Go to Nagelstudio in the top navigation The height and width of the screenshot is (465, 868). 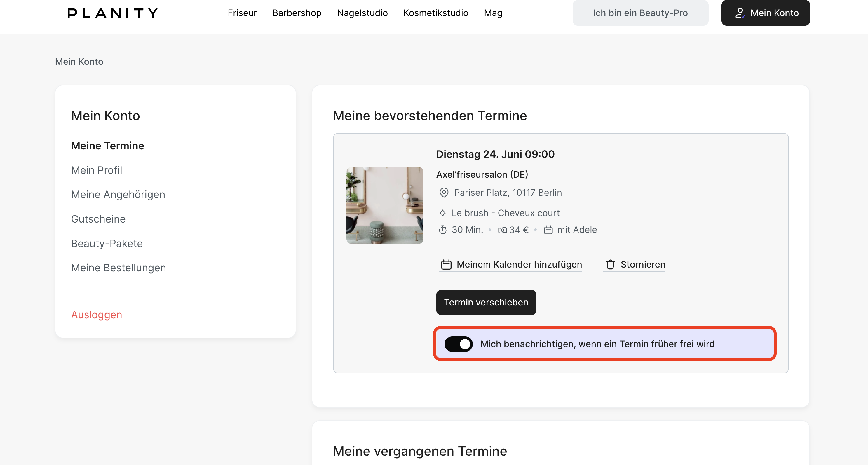click(362, 13)
